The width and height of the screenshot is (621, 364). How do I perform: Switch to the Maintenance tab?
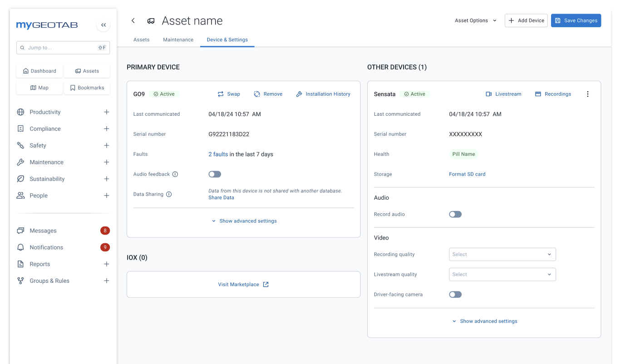[178, 39]
